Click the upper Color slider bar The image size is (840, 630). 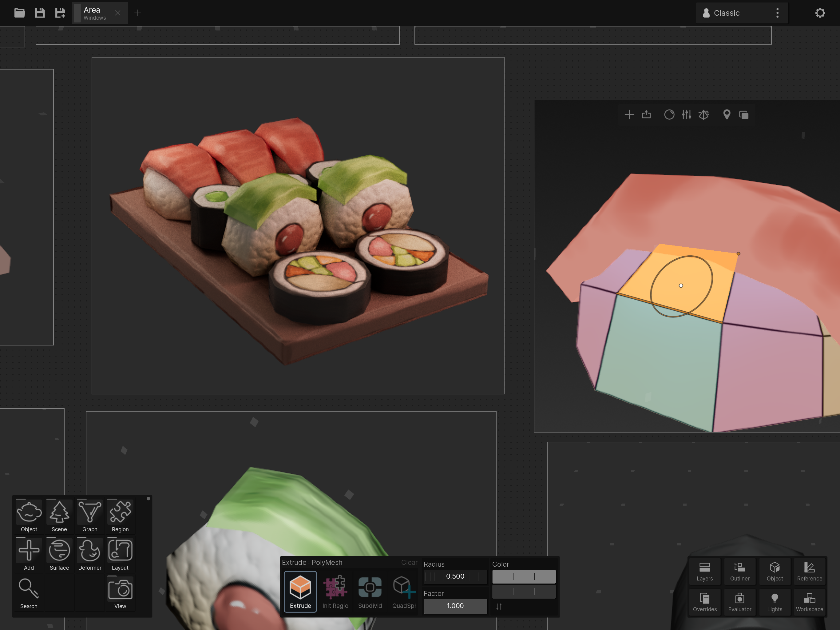(x=524, y=576)
